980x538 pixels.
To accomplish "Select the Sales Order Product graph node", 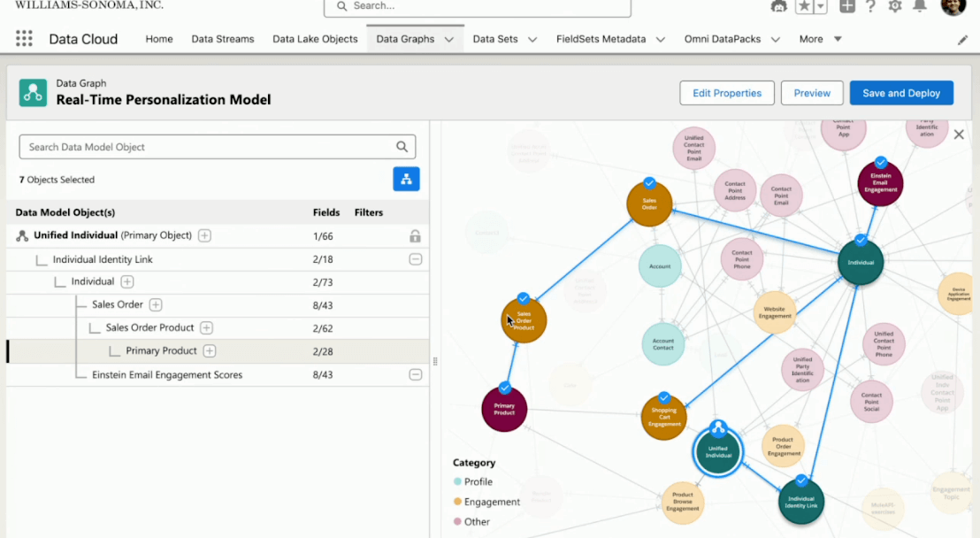I will point(524,320).
